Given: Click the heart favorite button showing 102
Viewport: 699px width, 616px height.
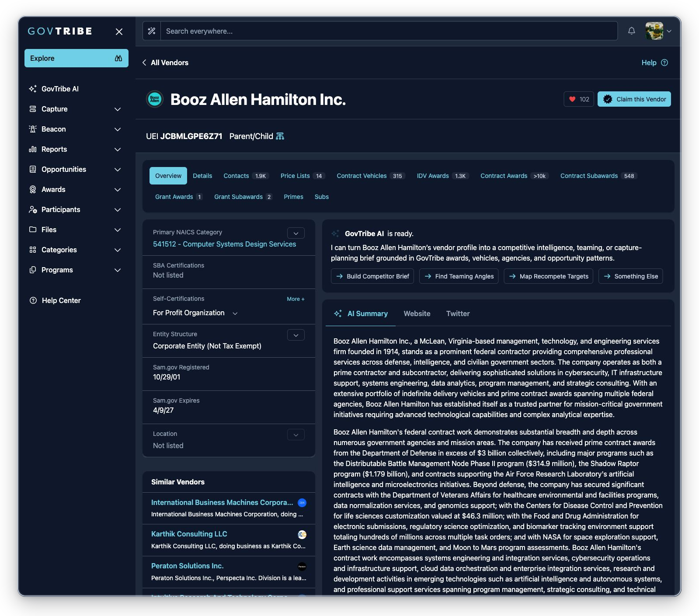Looking at the screenshot, I should coord(579,99).
